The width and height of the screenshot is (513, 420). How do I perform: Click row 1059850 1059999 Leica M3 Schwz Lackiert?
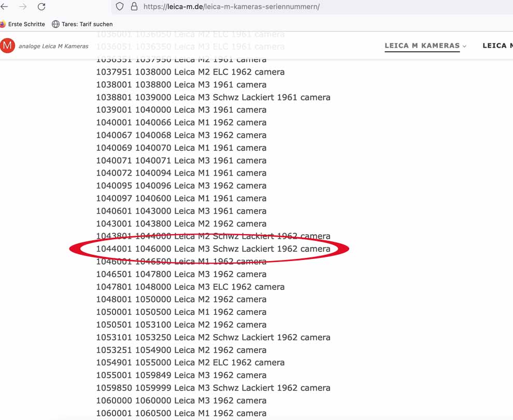click(x=213, y=388)
